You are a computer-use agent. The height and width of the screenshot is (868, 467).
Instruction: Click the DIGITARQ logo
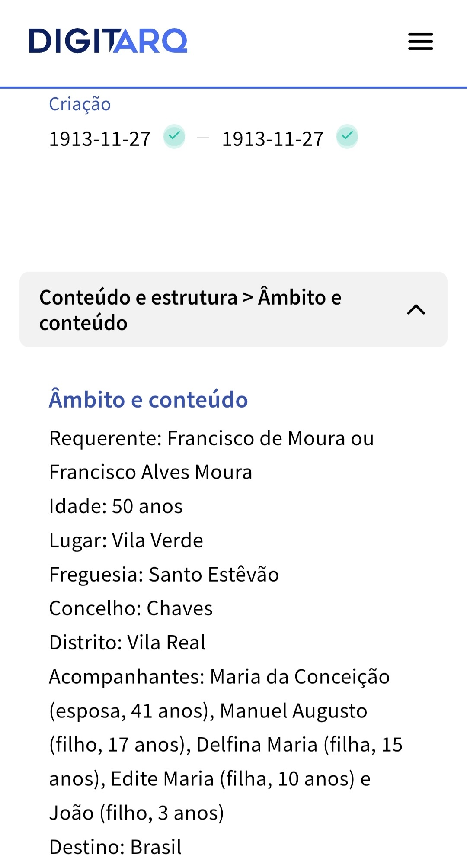[x=108, y=41]
